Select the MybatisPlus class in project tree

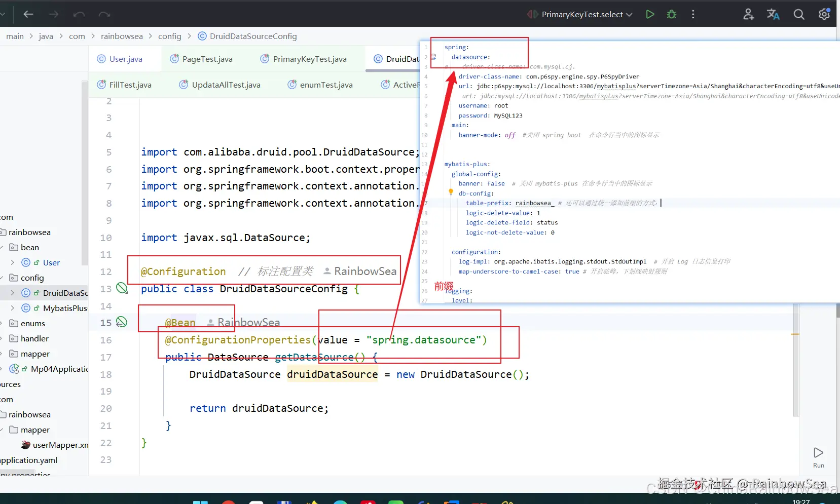[x=65, y=308]
